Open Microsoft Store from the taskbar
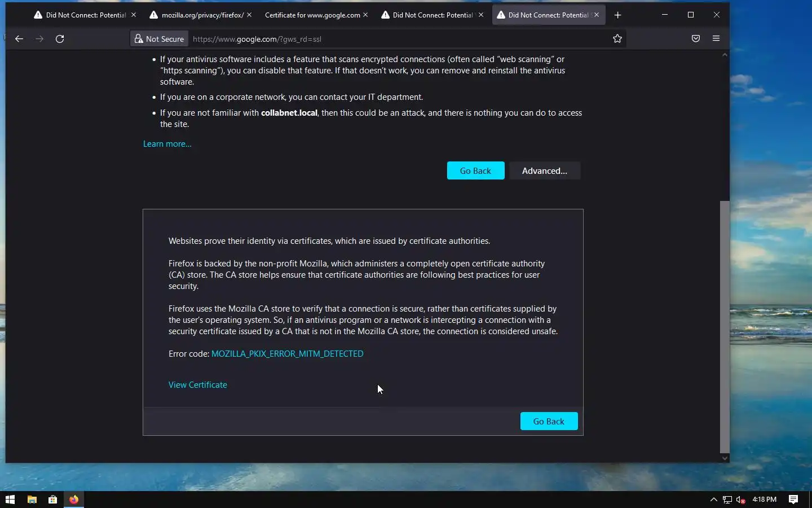The height and width of the screenshot is (508, 812). [52, 500]
